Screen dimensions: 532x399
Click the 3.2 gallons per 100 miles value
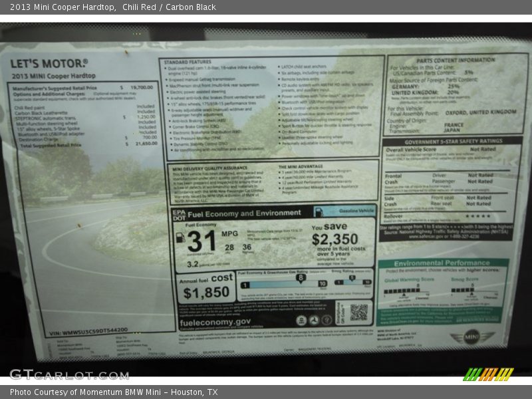click(192, 264)
